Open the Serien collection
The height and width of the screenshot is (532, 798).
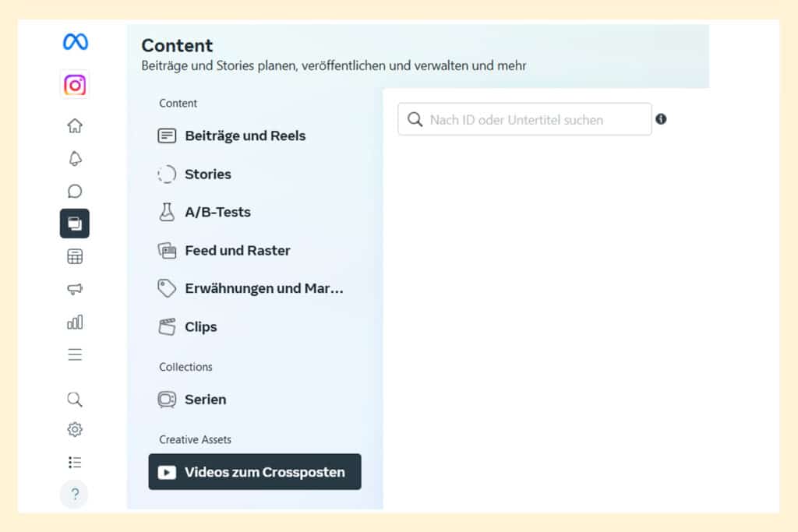tap(206, 399)
